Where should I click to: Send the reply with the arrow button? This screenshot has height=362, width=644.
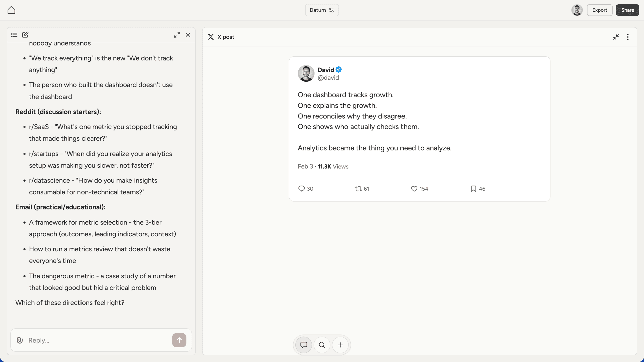pyautogui.click(x=179, y=340)
